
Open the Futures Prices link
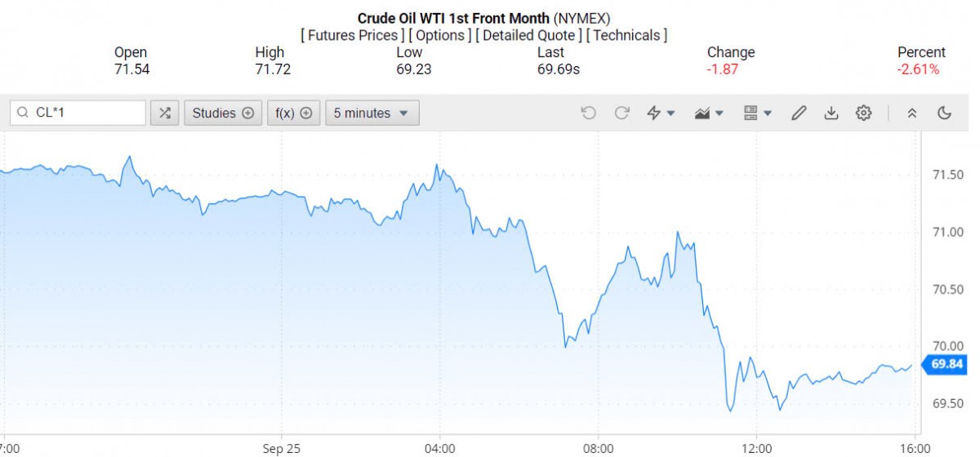[353, 35]
